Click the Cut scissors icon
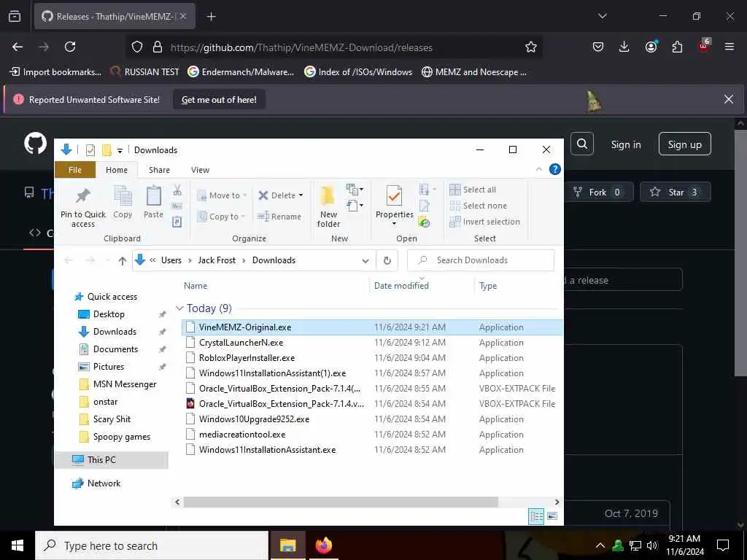The height and width of the screenshot is (560, 747). coord(177,190)
